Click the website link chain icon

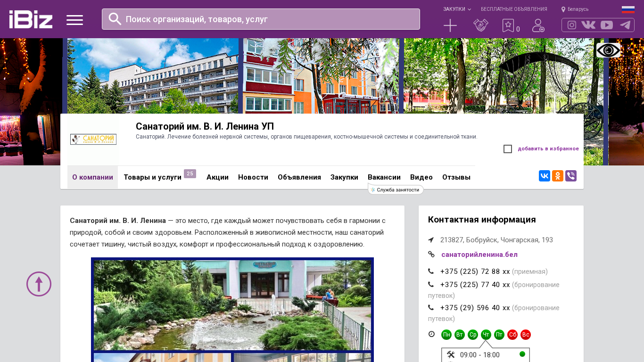click(431, 255)
